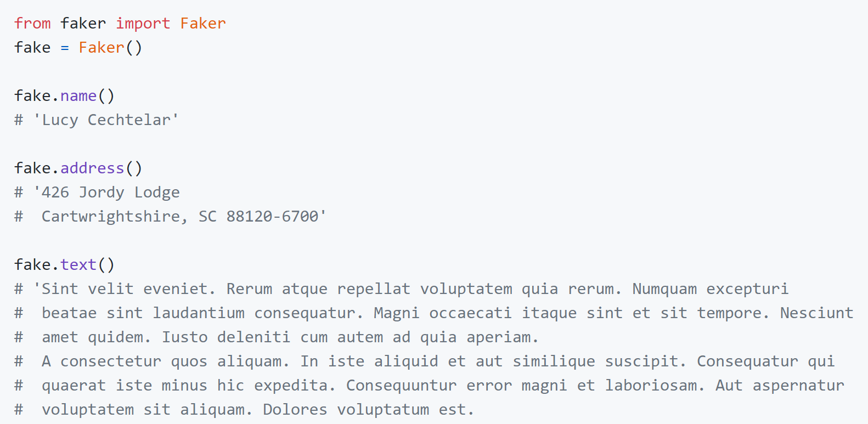Click the word 'Consequuntur' in the comment
The height and width of the screenshot is (424, 868).
(x=401, y=386)
